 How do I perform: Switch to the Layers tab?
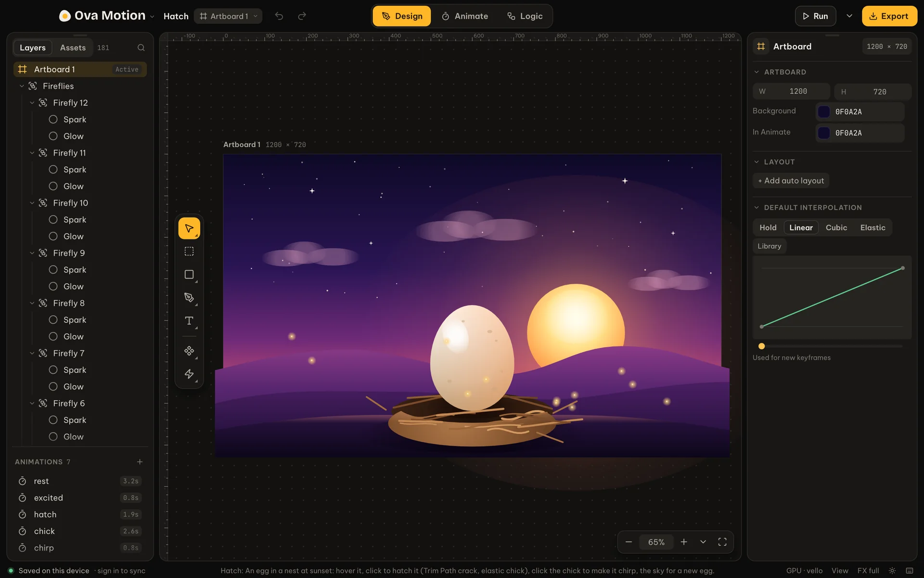33,48
